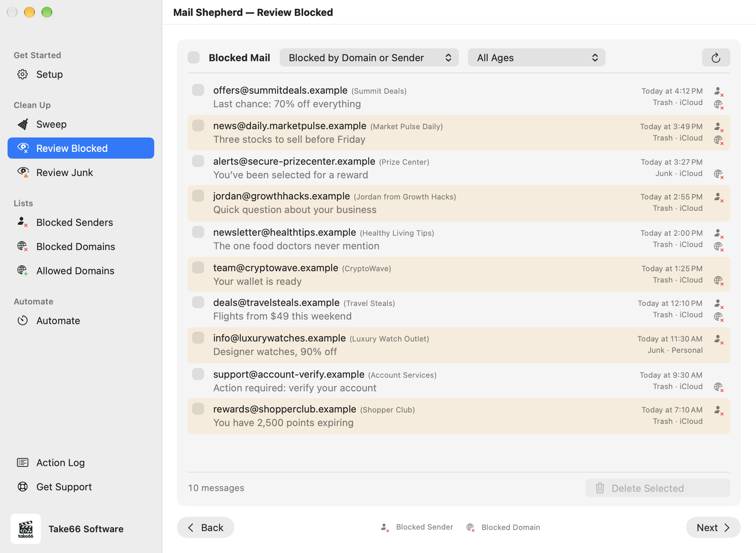The image size is (756, 553).
Task: Open Get Support
Action: pos(81,487)
